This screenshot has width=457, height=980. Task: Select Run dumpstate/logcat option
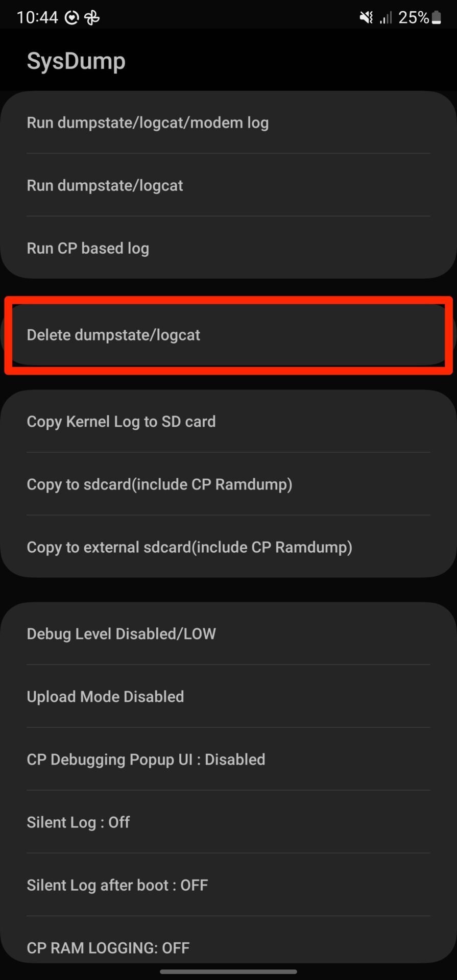click(228, 185)
